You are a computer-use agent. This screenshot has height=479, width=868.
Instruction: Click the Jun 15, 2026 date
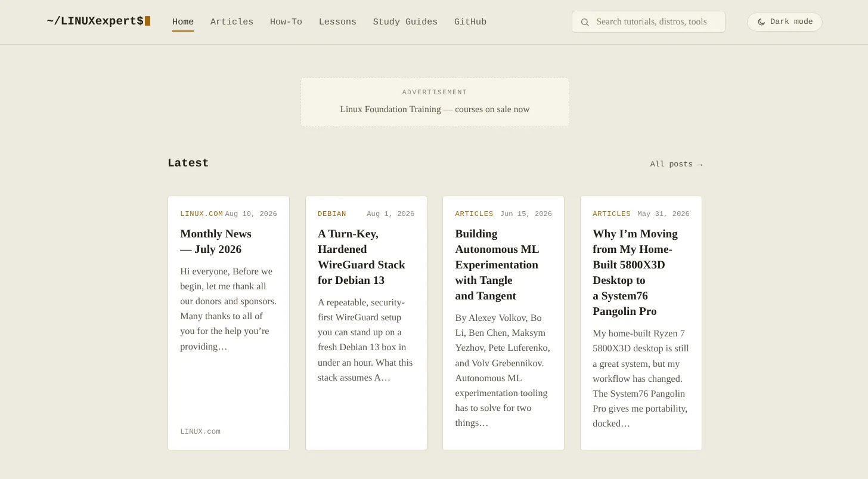point(526,214)
